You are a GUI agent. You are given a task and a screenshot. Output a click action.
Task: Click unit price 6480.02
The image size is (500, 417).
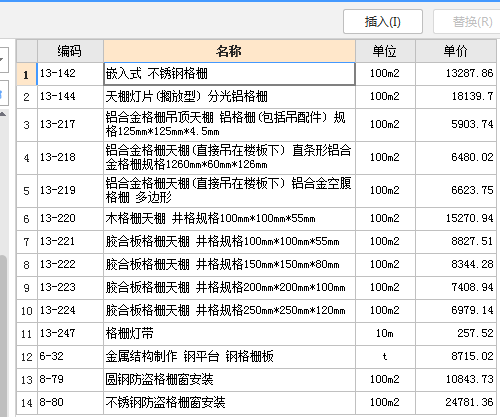point(456,158)
